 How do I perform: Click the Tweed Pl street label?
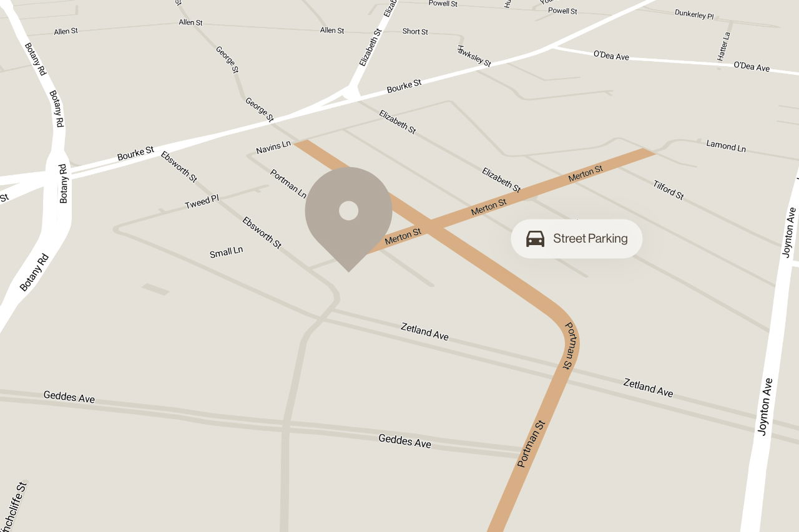pyautogui.click(x=202, y=201)
